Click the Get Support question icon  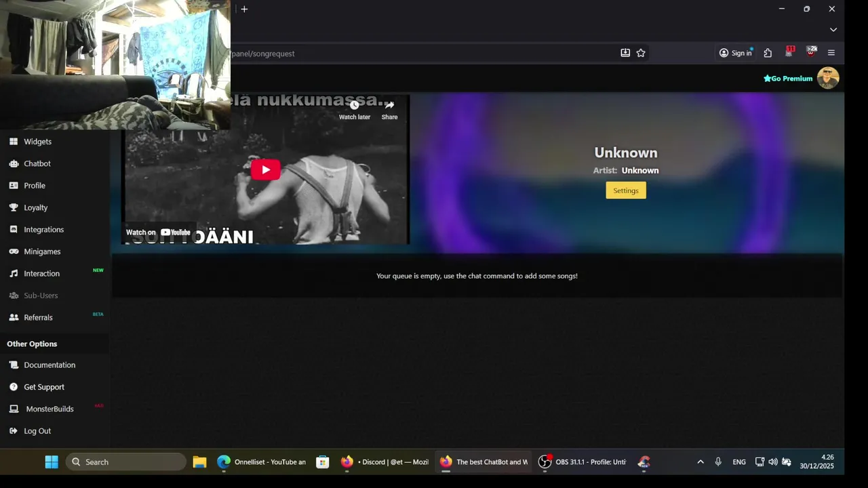click(14, 387)
